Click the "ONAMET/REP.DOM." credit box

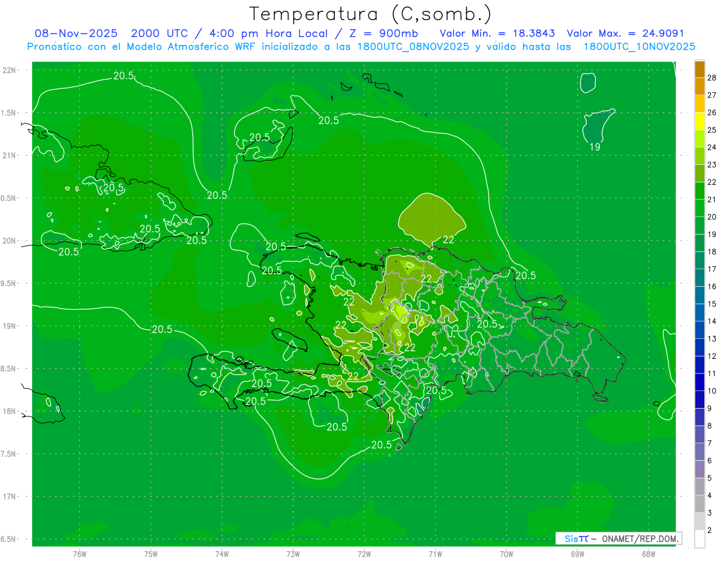[618, 538]
